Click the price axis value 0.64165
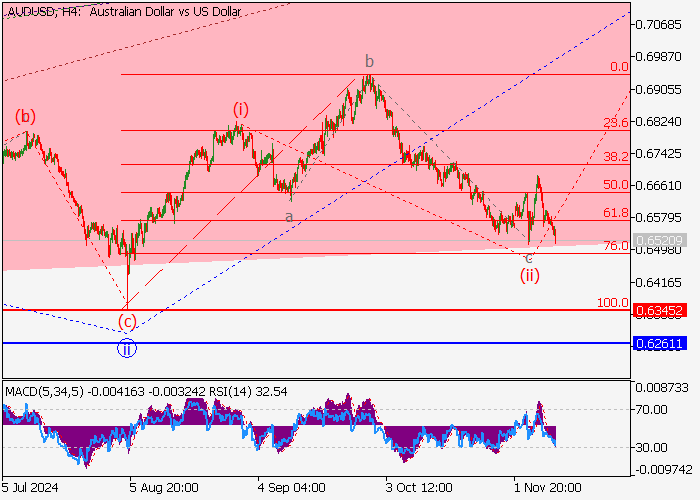 click(x=658, y=283)
